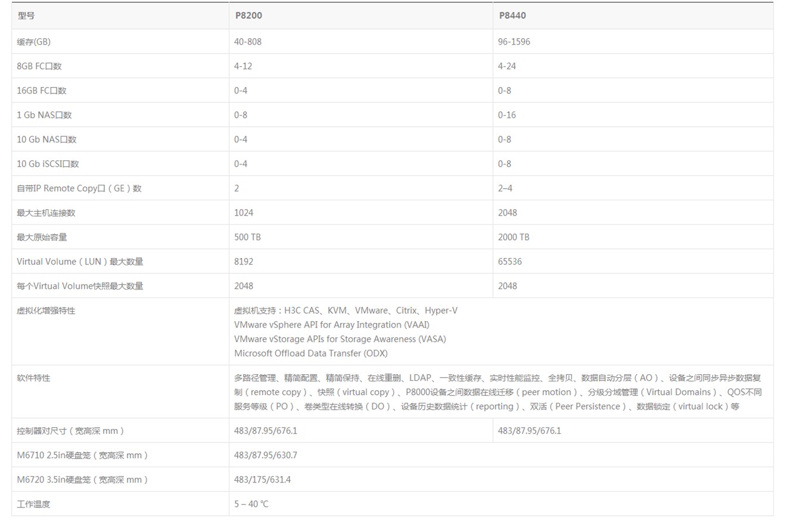Click the 4-24 FC port value

tap(507, 66)
